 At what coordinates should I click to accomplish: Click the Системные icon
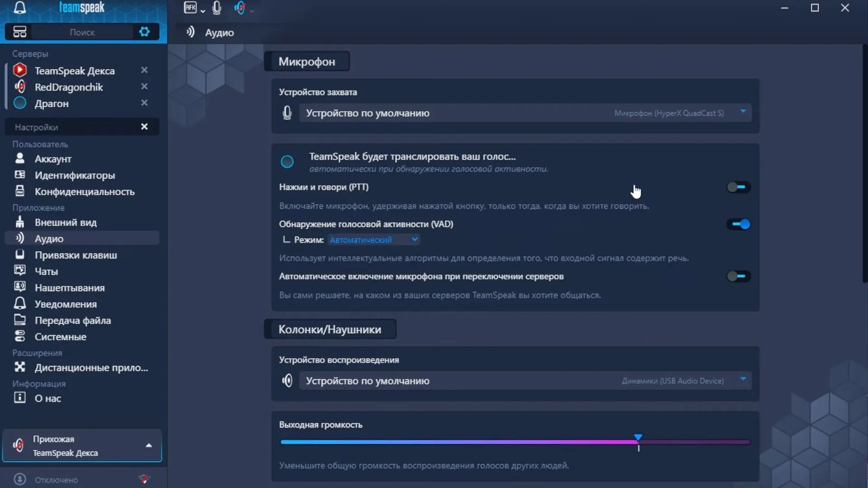pos(20,336)
